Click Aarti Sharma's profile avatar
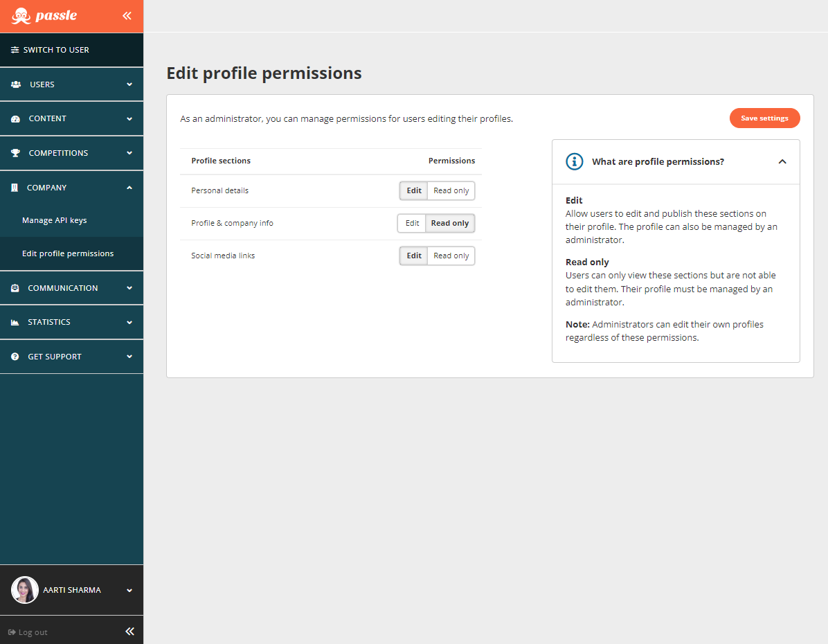Viewport: 828px width, 644px height. [24, 590]
